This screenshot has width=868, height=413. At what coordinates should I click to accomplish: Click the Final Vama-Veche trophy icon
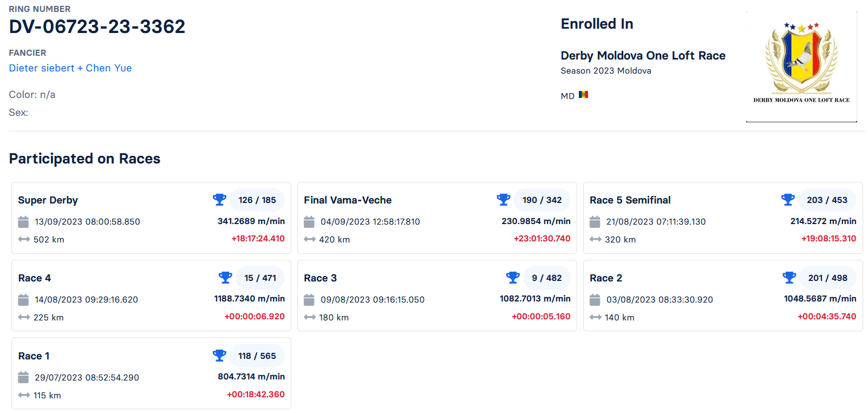pyautogui.click(x=504, y=200)
